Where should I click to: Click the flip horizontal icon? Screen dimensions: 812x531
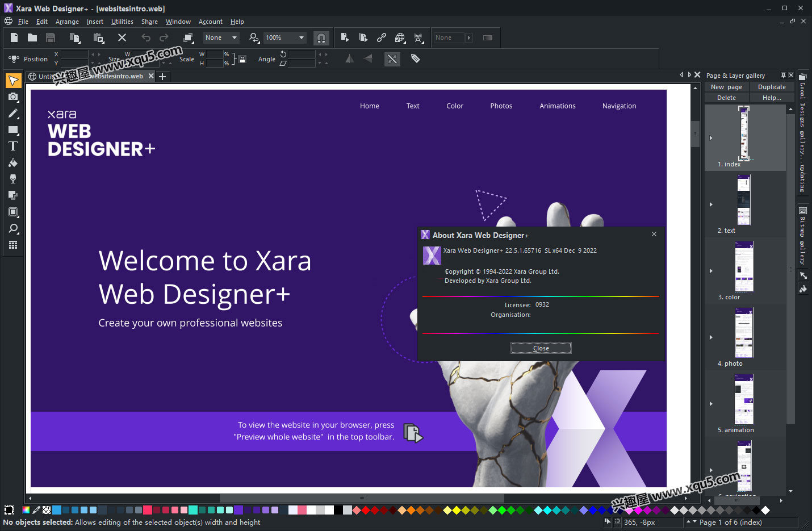click(x=350, y=58)
